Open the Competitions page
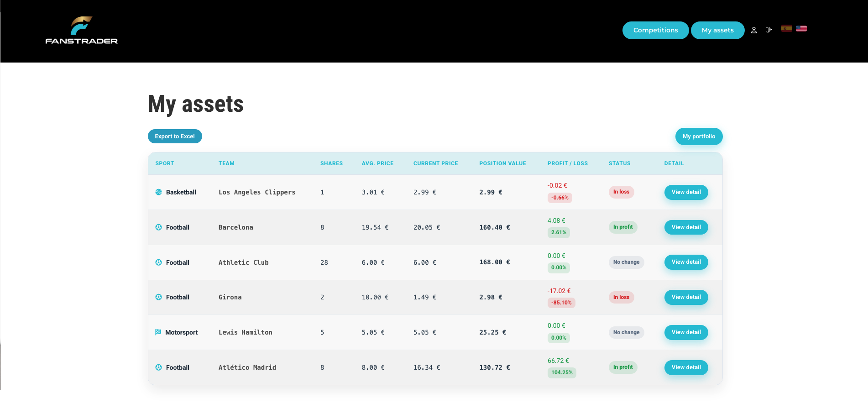This screenshot has width=868, height=419. 655,30
